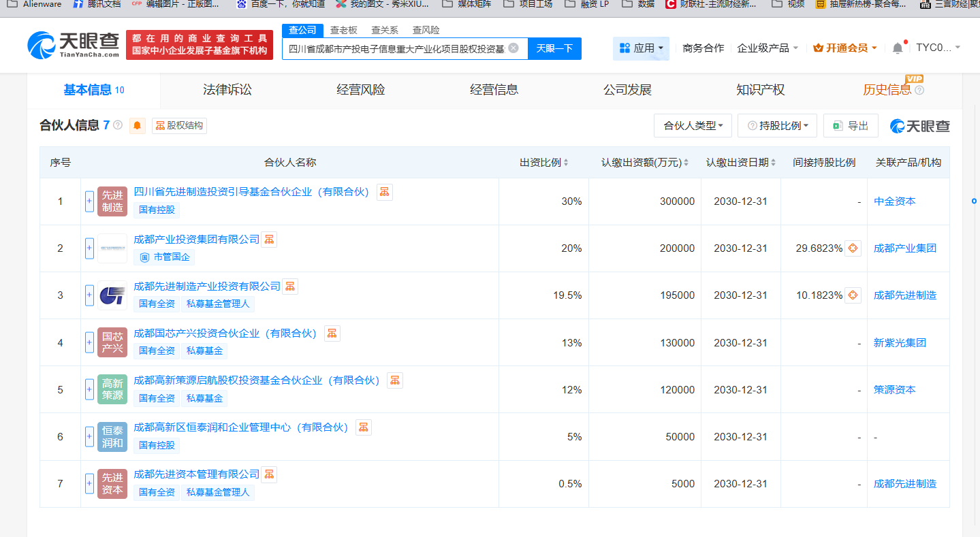The width and height of the screenshot is (980, 537).
Task: Expand row 1 partner details
Action: [x=89, y=201]
